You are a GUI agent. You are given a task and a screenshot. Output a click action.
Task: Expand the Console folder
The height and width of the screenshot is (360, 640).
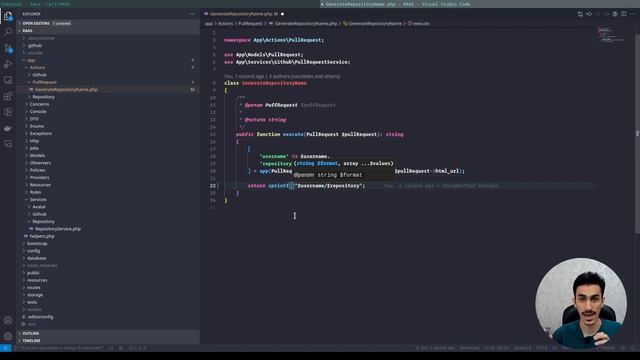(x=38, y=111)
